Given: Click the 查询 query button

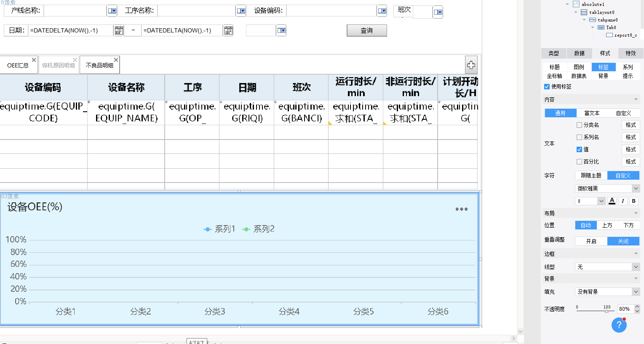Looking at the screenshot, I should 366,30.
